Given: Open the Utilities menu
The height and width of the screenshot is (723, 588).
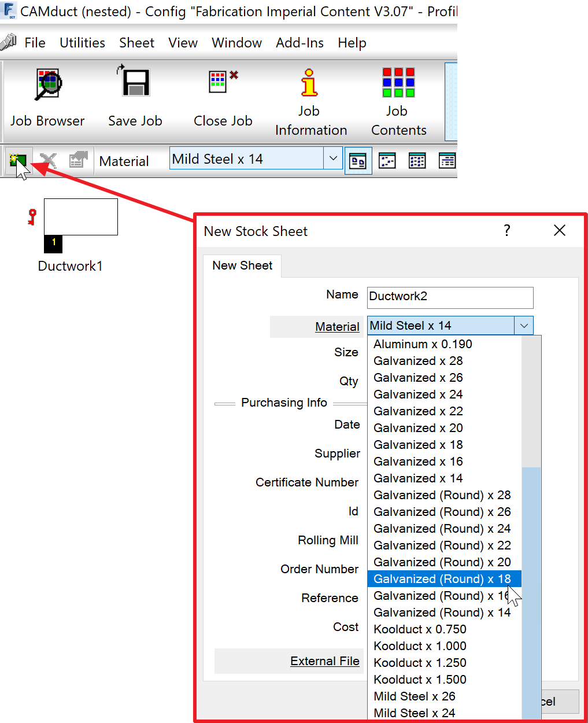Looking at the screenshot, I should [82, 43].
